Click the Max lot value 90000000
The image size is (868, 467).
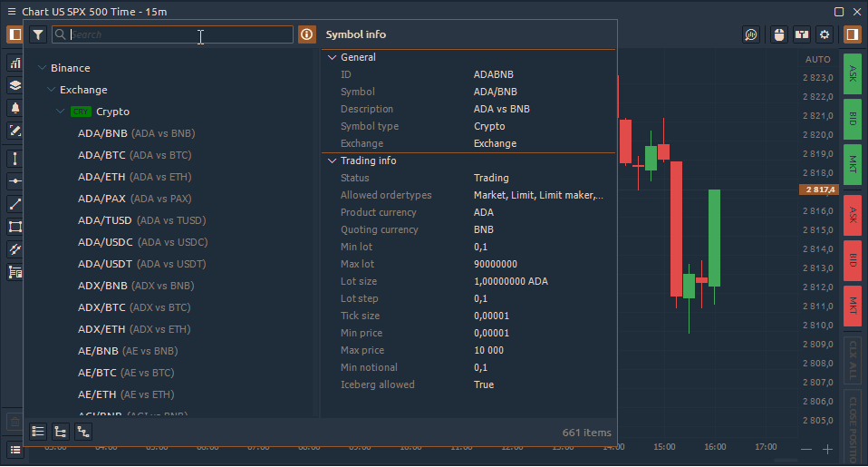(x=496, y=264)
